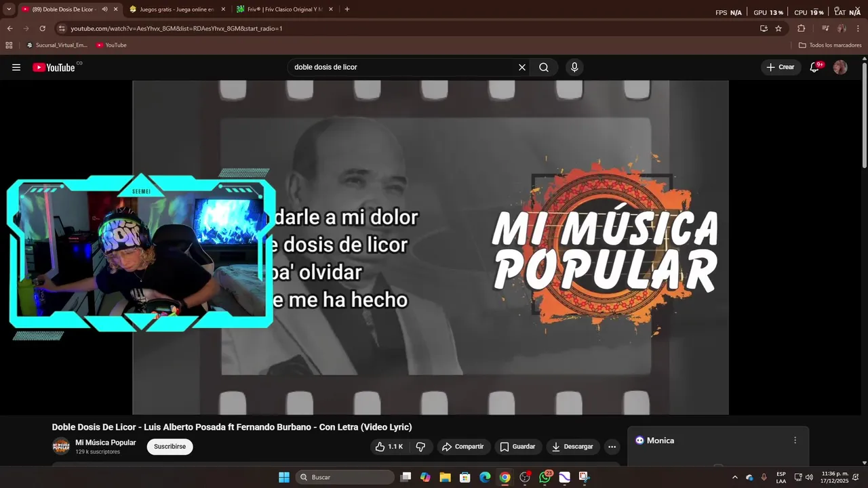Open a new Chrome tab
Image resolution: width=868 pixels, height=488 pixels.
[347, 9]
